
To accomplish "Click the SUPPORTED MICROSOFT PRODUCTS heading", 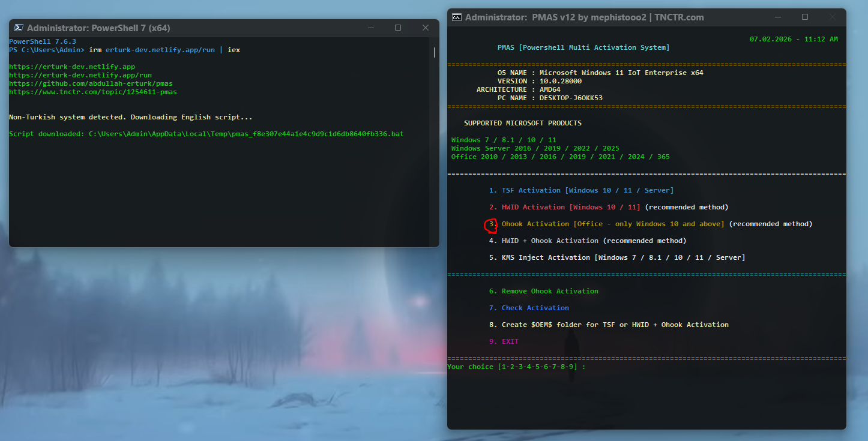I will (523, 123).
